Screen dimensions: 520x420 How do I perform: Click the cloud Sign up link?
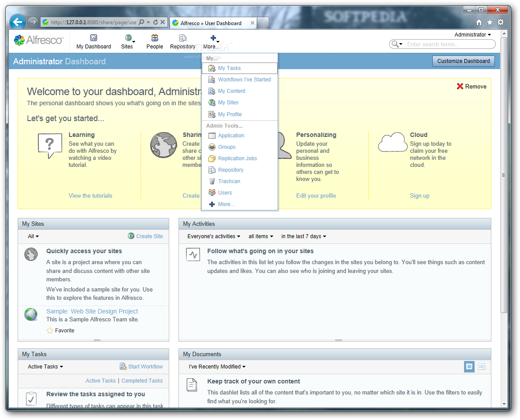[x=420, y=196]
